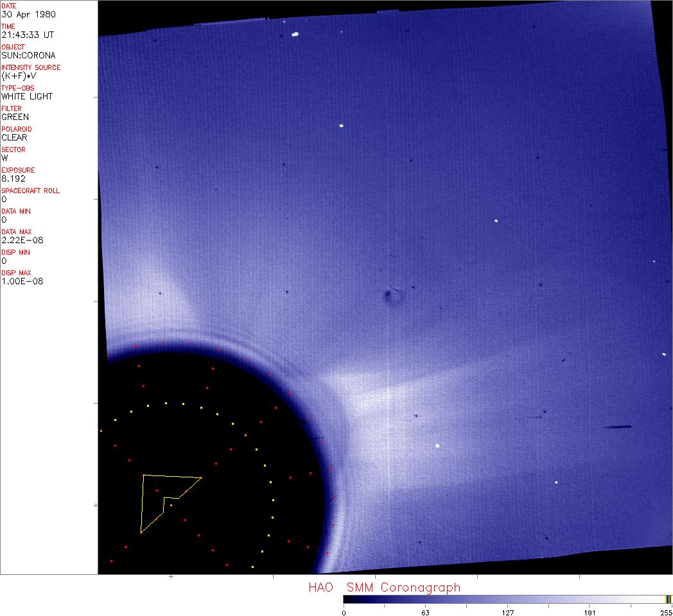The height and width of the screenshot is (616, 673).
Task: Click the CLEAR polaroid value
Action: point(15,137)
